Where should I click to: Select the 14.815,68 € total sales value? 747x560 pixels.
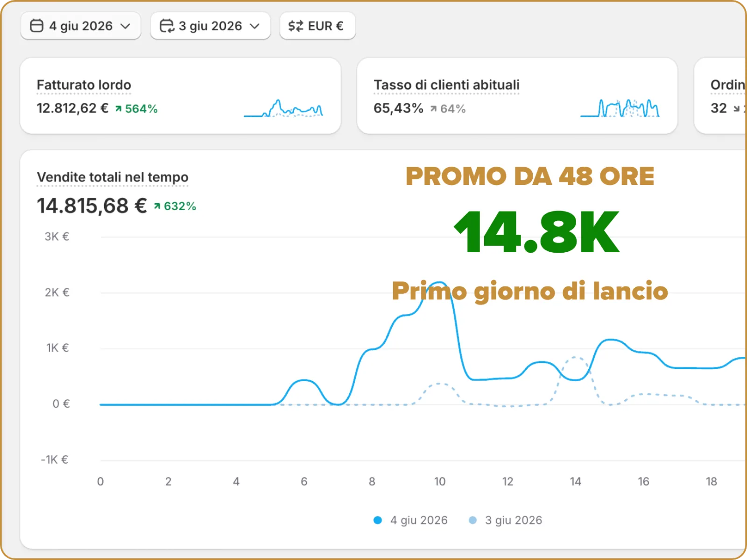(92, 206)
